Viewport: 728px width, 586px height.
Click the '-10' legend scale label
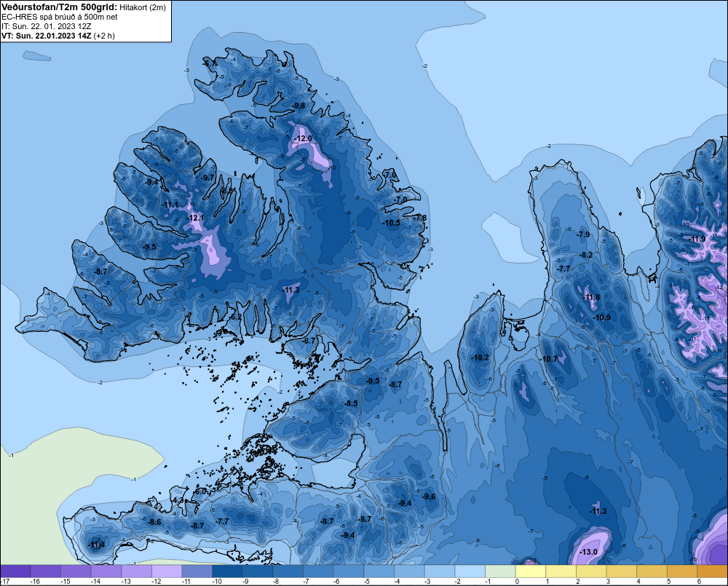coord(217,582)
